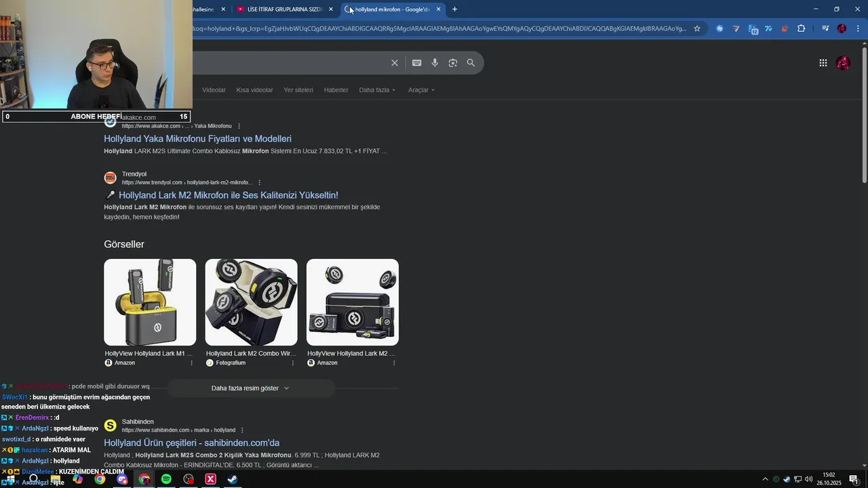This screenshot has height=488, width=868.
Task: Click the Trendyol site favicon
Action: pyautogui.click(x=110, y=178)
